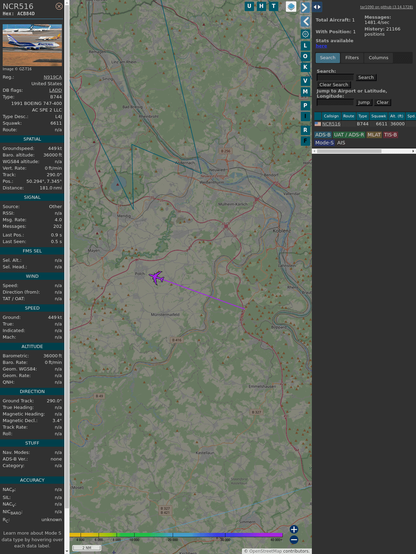Zoom out with the minus icon
This screenshot has width=416, height=554.
click(294, 540)
